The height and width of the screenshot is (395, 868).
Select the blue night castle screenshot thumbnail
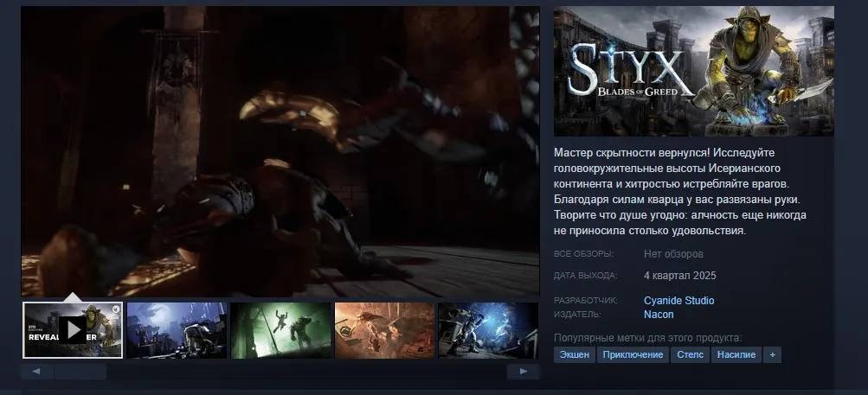click(177, 329)
